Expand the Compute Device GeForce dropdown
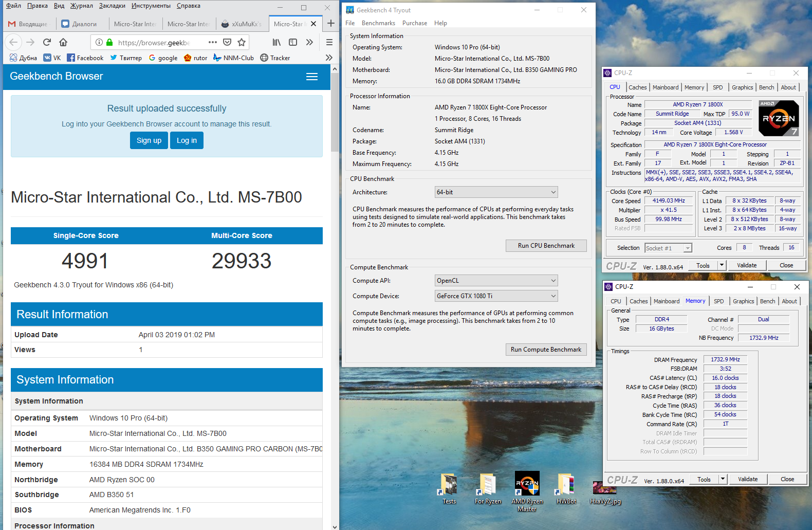Screen dimensions: 812x530 point(496,296)
